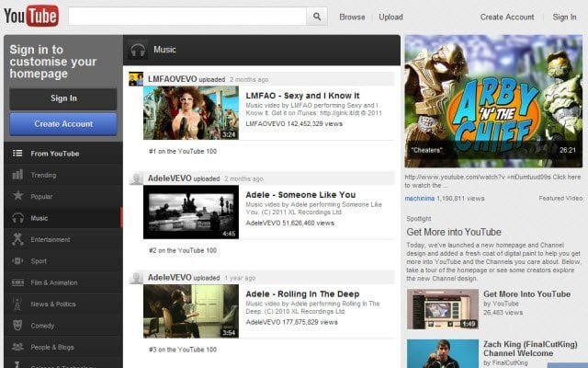This screenshot has width=588, height=368.
Task: Focus the YouTube search field
Action: point(187,17)
